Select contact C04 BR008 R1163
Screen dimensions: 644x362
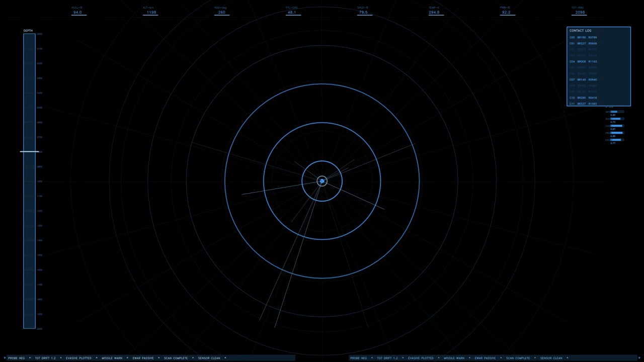click(583, 61)
